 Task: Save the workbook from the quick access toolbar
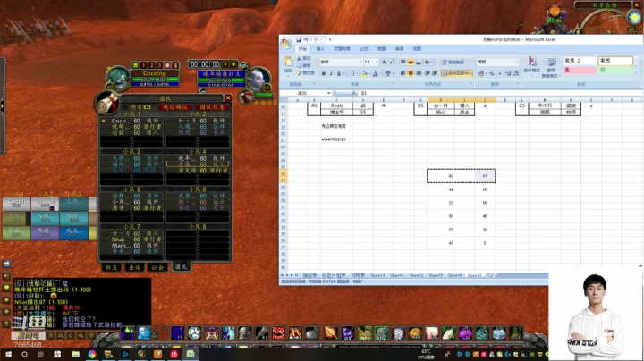pos(299,40)
